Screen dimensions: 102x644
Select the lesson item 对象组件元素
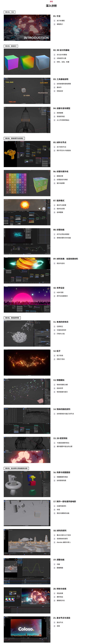(61, 58)
